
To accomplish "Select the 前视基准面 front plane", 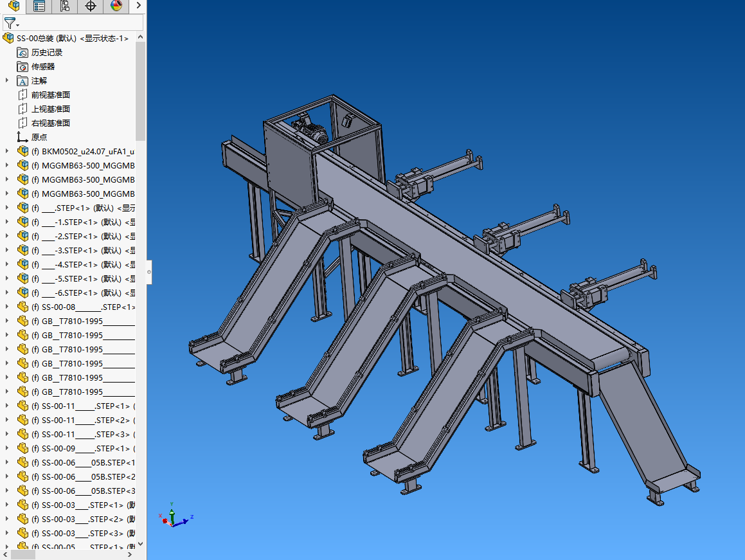I will [x=50, y=95].
